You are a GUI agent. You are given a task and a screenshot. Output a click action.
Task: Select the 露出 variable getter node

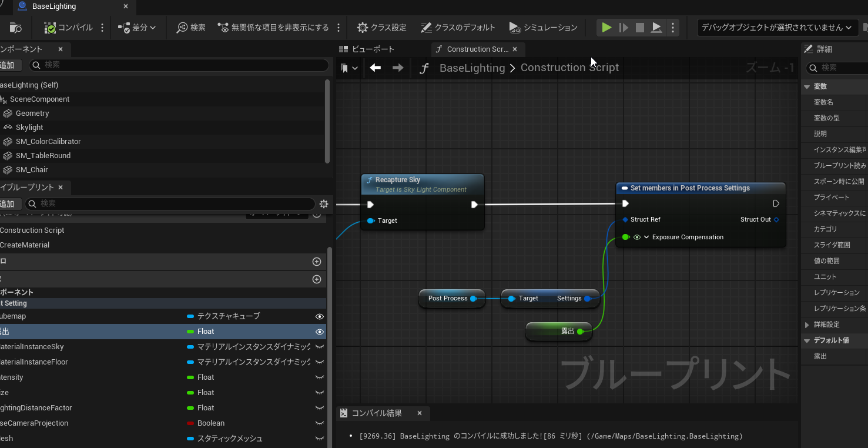pyautogui.click(x=559, y=331)
